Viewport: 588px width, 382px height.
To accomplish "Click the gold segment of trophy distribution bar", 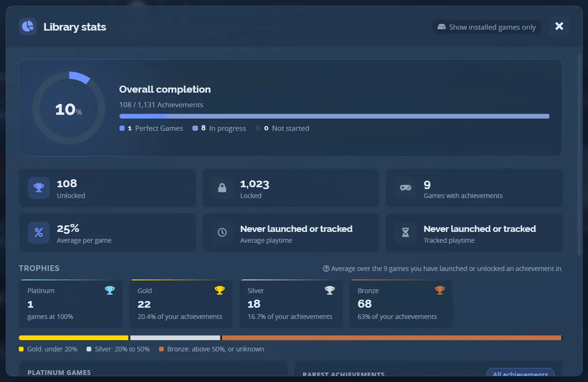I will click(x=73, y=338).
